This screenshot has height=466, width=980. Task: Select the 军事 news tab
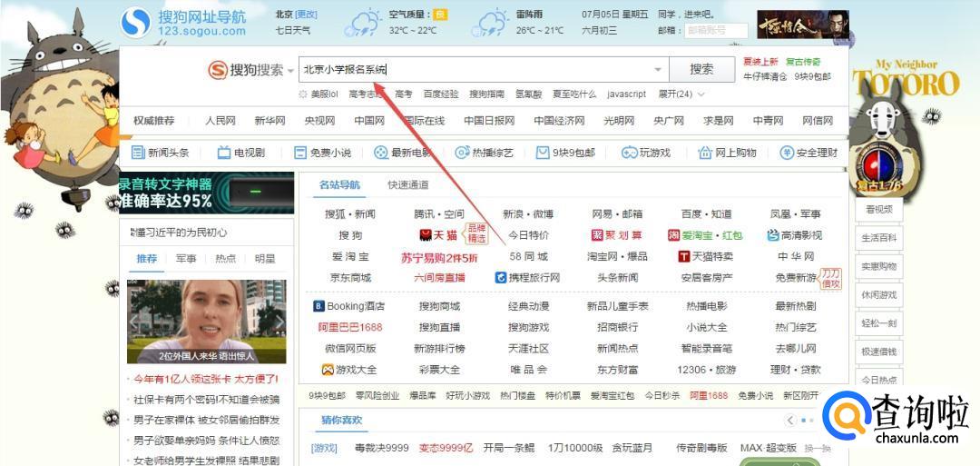(x=186, y=258)
